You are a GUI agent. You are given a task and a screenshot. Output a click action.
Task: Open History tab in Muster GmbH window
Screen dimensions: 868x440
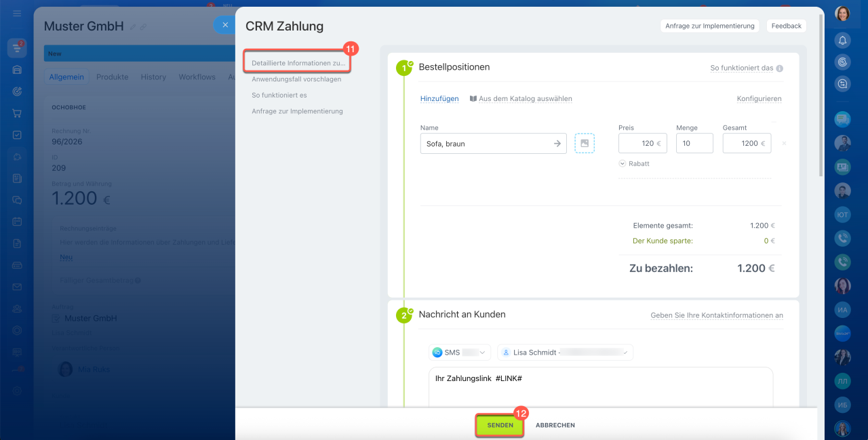pos(153,77)
